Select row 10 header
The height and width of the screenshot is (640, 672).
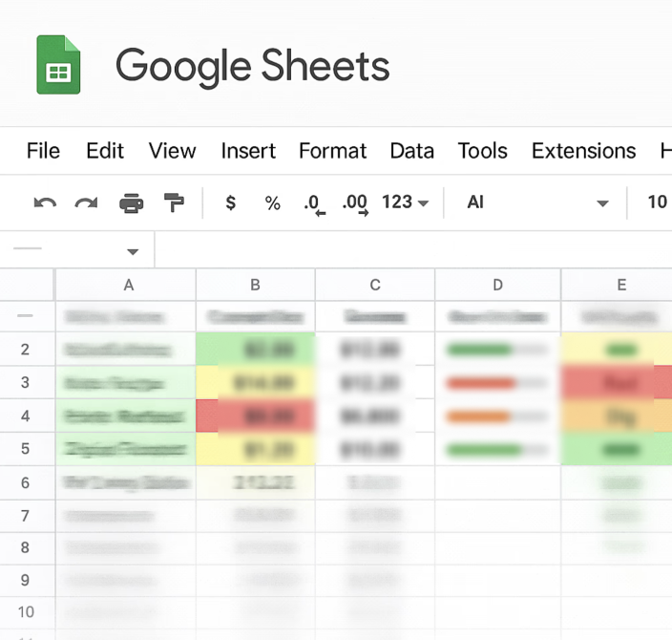(x=28, y=612)
